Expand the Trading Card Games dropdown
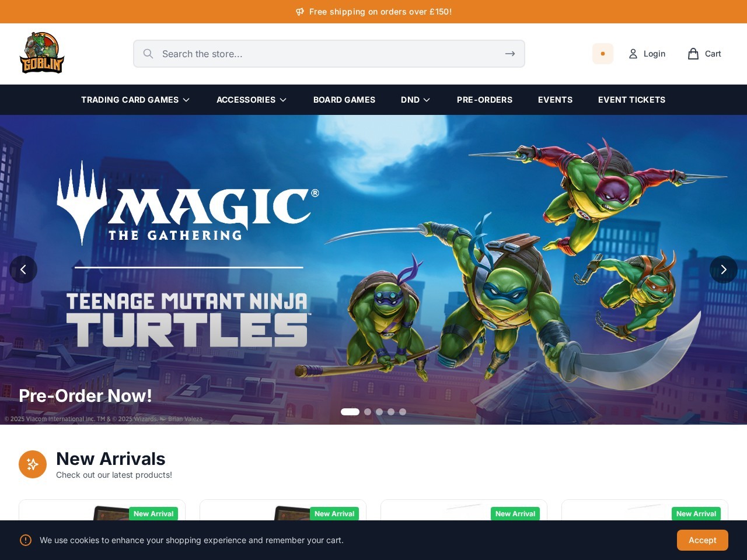 [135, 100]
